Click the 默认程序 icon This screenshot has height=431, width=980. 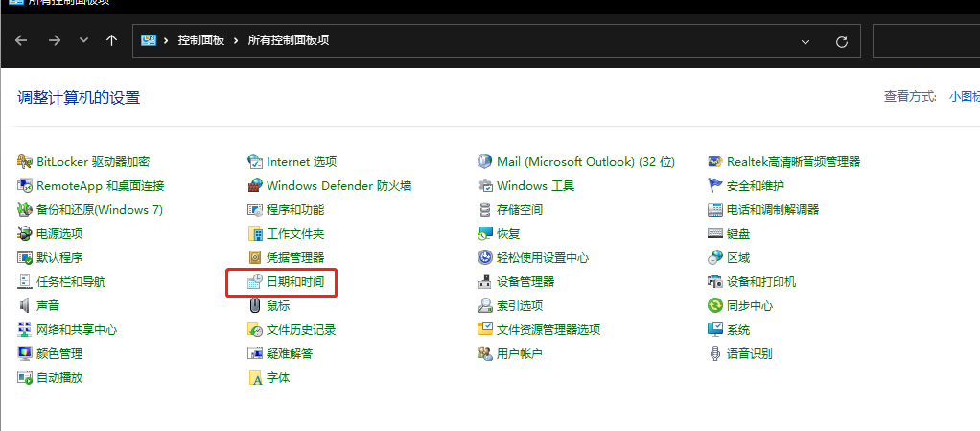[24, 257]
